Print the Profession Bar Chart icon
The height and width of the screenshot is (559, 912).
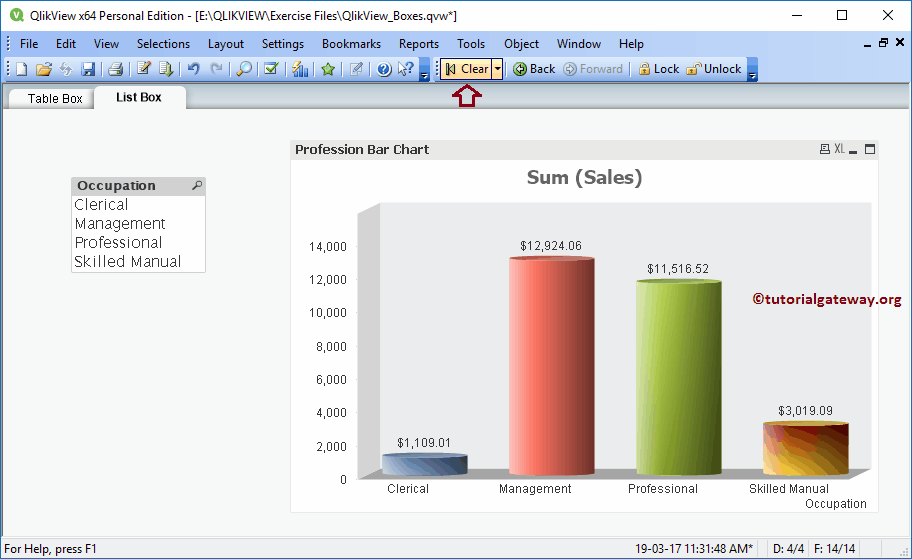point(825,149)
